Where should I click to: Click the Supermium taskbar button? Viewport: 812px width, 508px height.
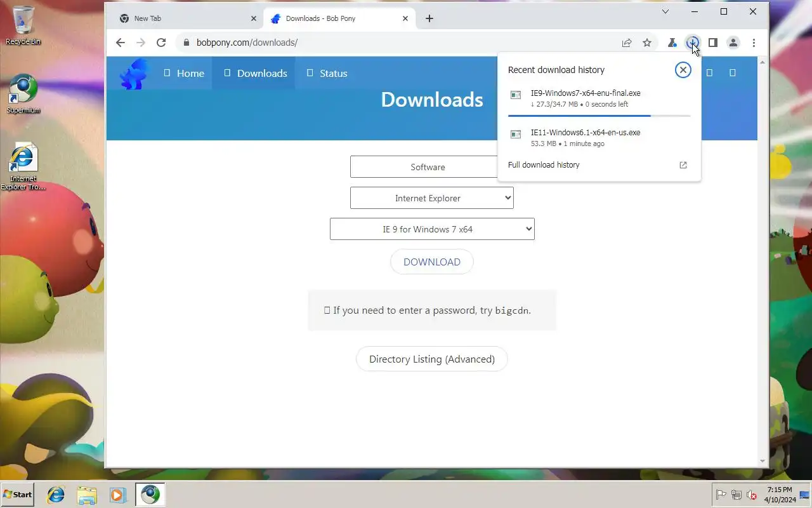pyautogui.click(x=150, y=495)
